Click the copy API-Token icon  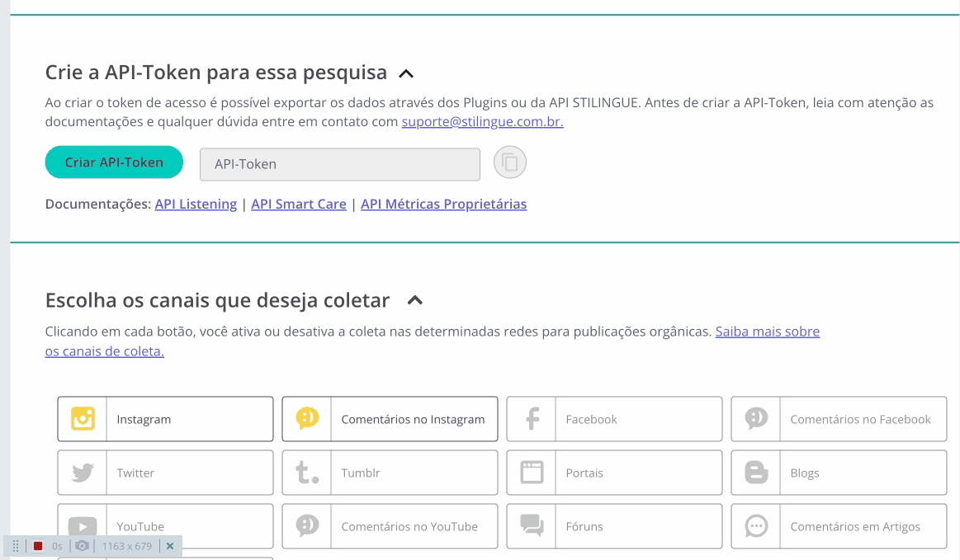pos(510,162)
